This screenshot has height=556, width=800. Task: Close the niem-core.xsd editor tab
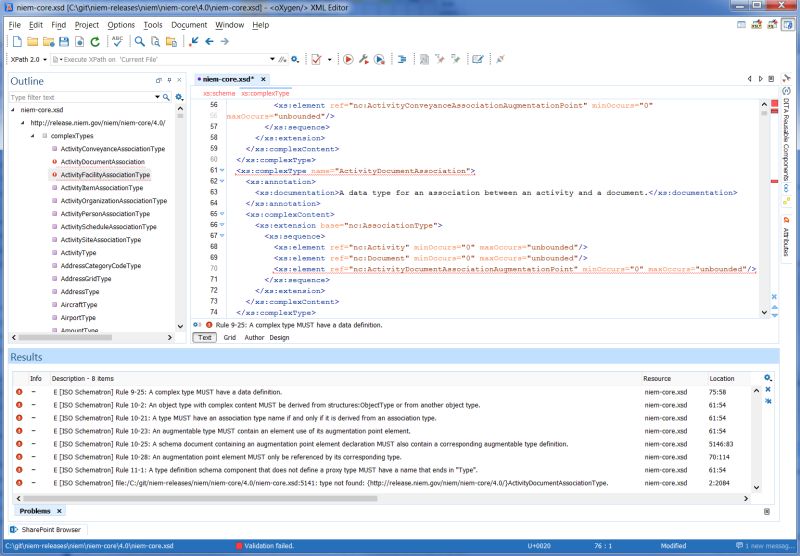[x=263, y=80]
